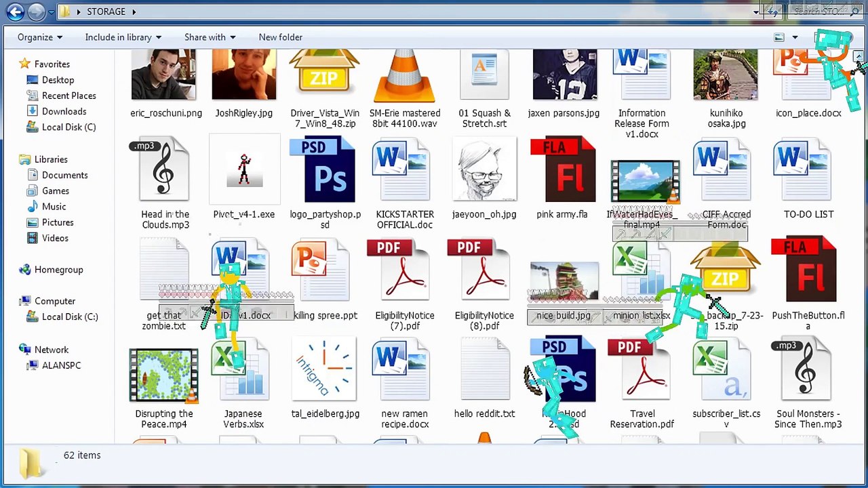This screenshot has height=488, width=868.
Task: Select the 01 Squash & Stretch.srt file icon
Action: coord(484,75)
